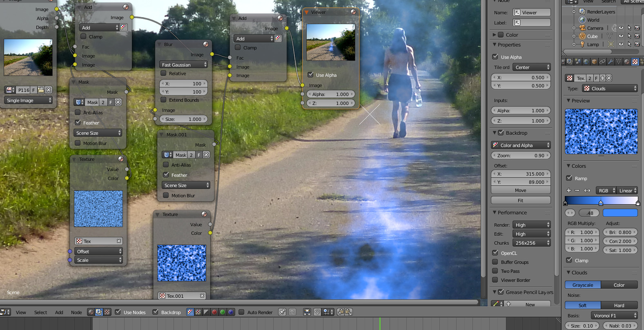Hide the Camera in the outliner
Viewport: 644px width, 330px height.
click(x=621, y=28)
